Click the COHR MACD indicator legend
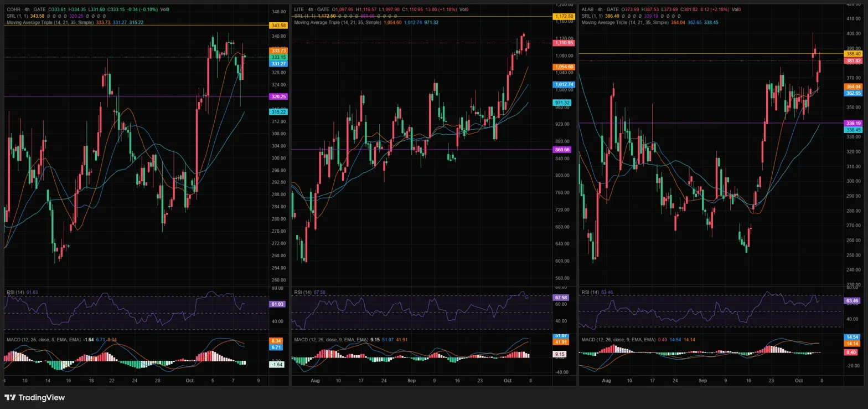Viewport: 868px width, 409px height. [x=44, y=339]
